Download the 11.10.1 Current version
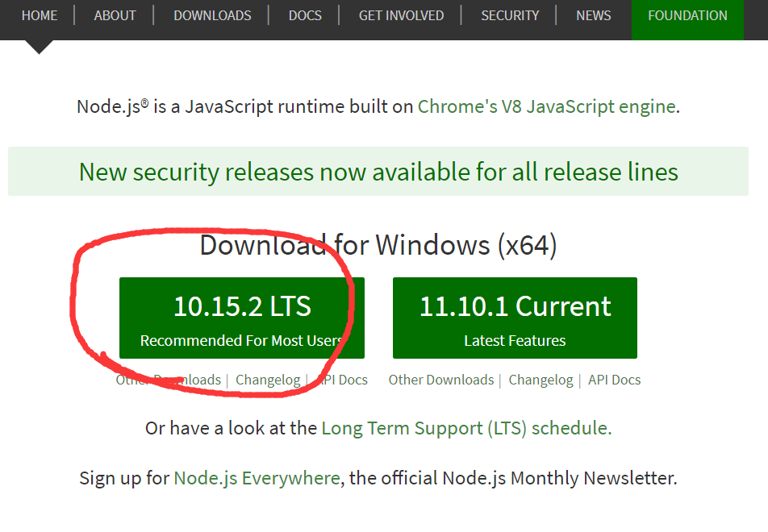This screenshot has height=532, width=768. click(x=515, y=318)
